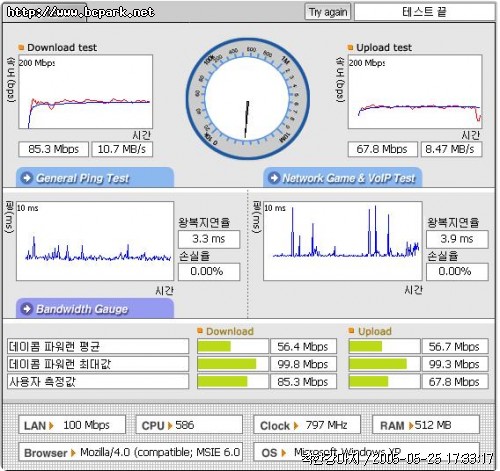Click the orange arrow next to CPU

coord(170,426)
